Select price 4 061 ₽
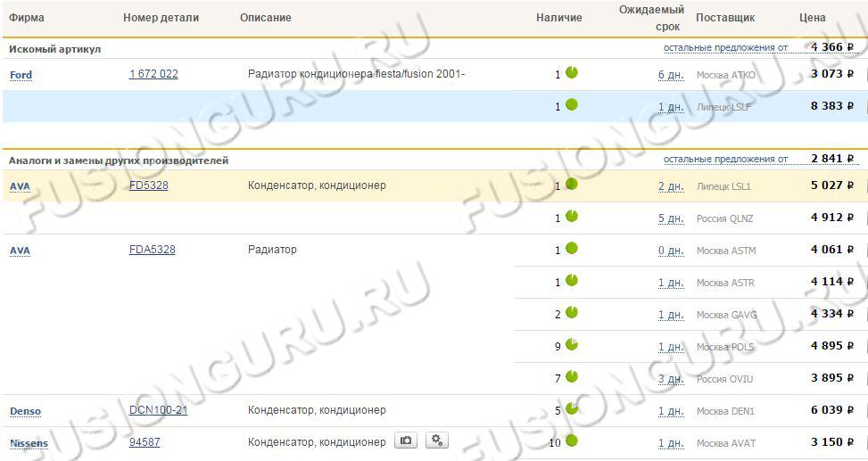 [x=832, y=250]
